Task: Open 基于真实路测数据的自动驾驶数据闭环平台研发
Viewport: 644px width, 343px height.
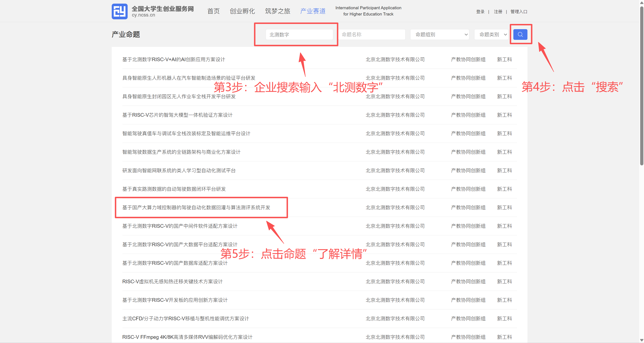Action: tap(174, 189)
